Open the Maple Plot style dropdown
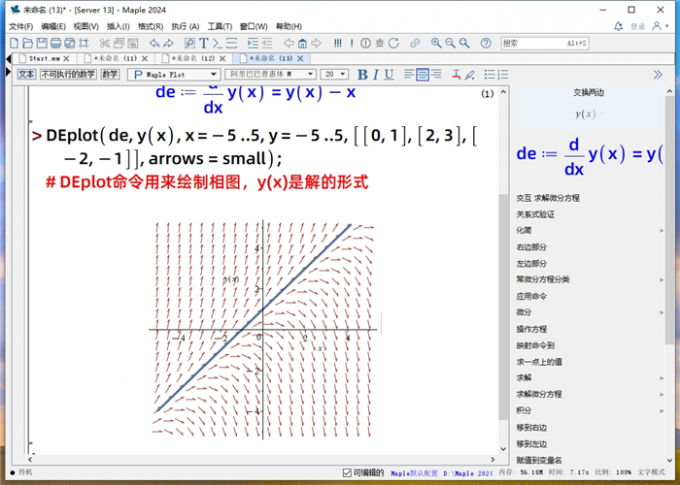This screenshot has width=680, height=485. 172,75
